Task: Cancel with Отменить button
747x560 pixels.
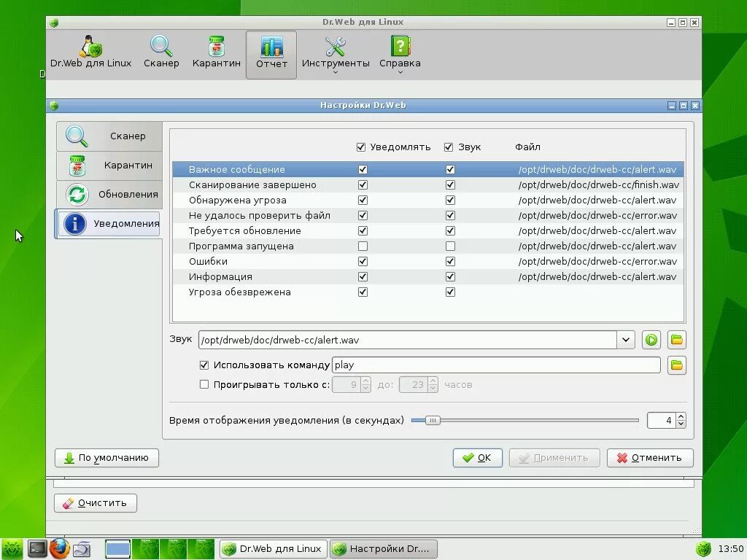Action: coord(650,458)
